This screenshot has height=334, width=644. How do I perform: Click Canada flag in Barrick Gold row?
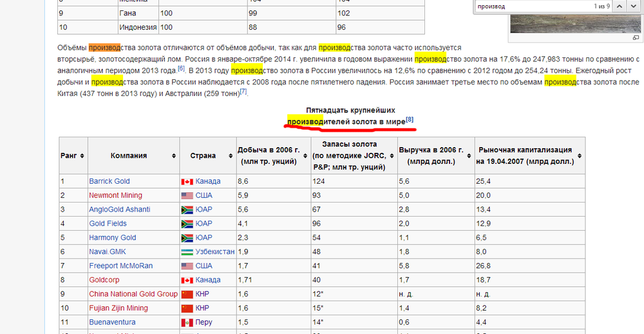[187, 182]
